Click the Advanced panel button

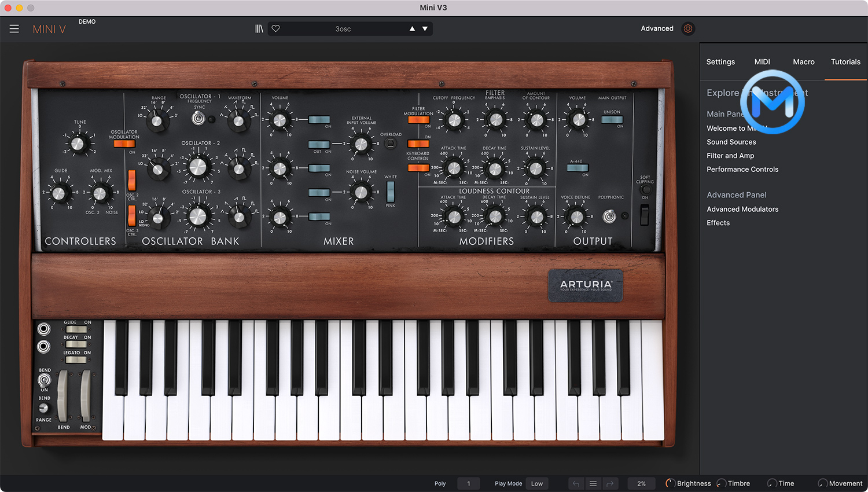coord(657,28)
